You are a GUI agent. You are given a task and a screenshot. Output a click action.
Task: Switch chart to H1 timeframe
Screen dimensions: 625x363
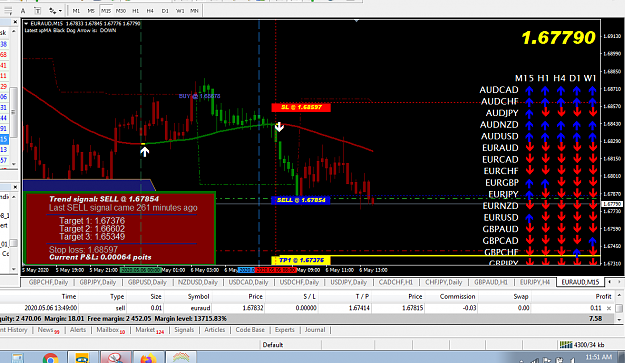(x=136, y=11)
